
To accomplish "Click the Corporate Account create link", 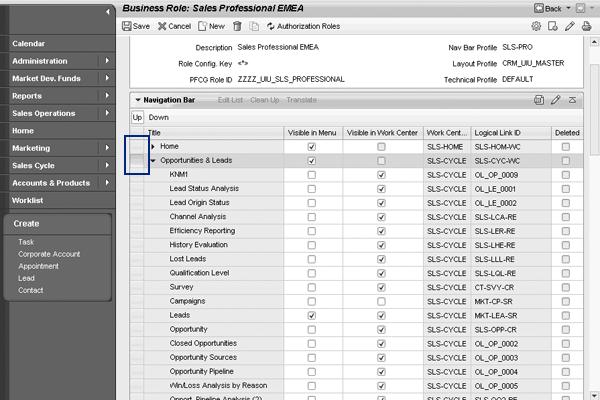I will pyautogui.click(x=50, y=254).
